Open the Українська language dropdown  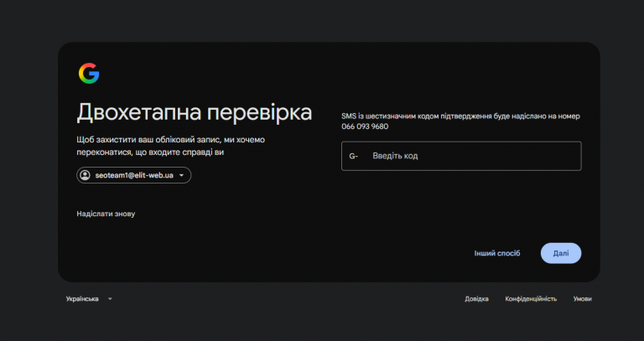(89, 299)
